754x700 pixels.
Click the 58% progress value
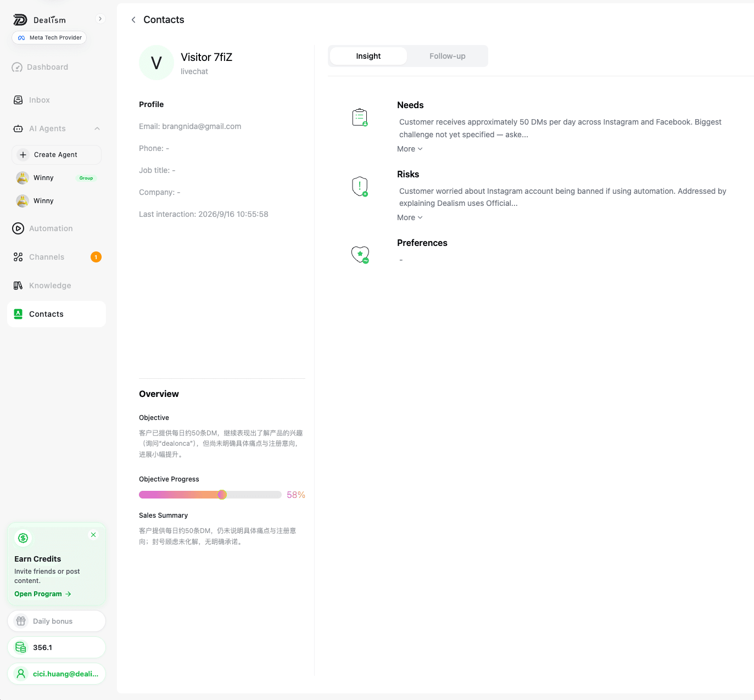[296, 495]
